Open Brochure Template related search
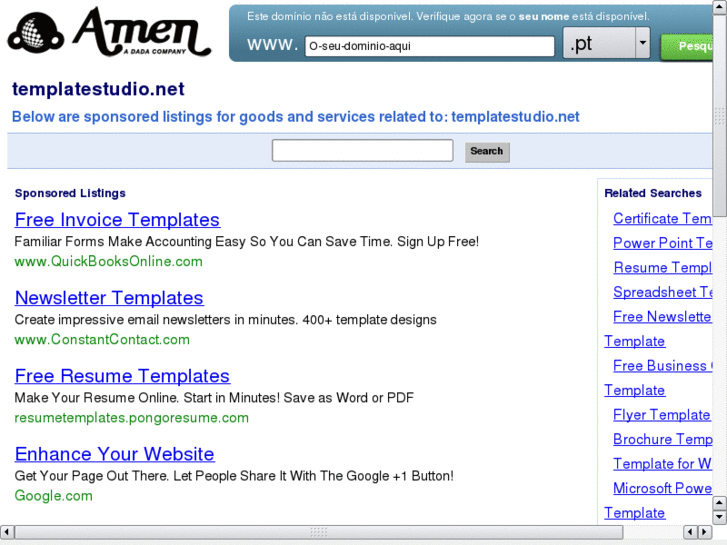 pyautogui.click(x=662, y=439)
